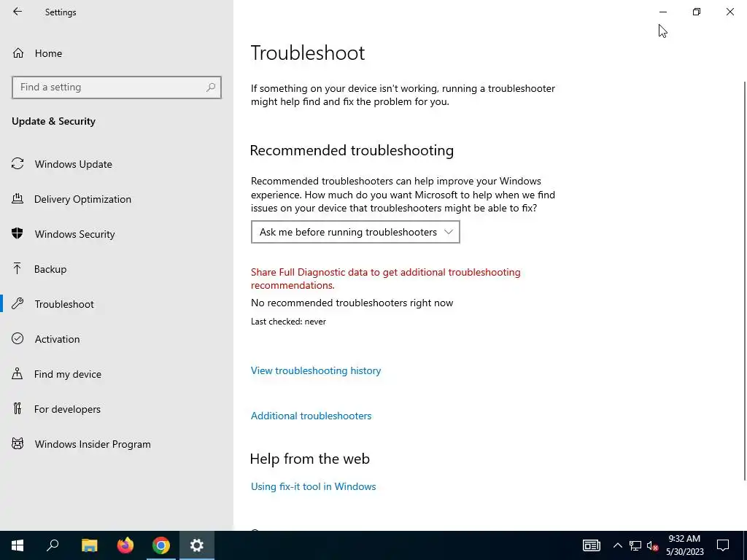Launch Firefox from the taskbar

click(x=125, y=545)
